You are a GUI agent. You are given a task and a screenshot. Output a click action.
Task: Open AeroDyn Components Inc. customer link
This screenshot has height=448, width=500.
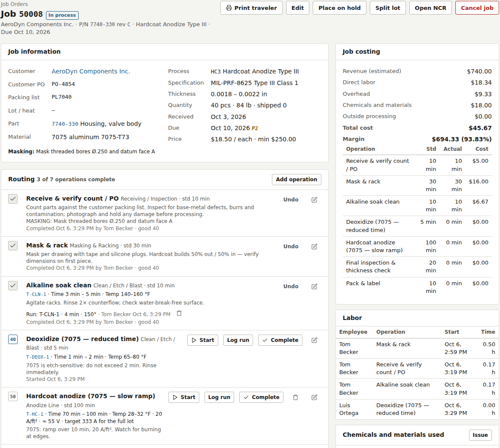coord(91,71)
